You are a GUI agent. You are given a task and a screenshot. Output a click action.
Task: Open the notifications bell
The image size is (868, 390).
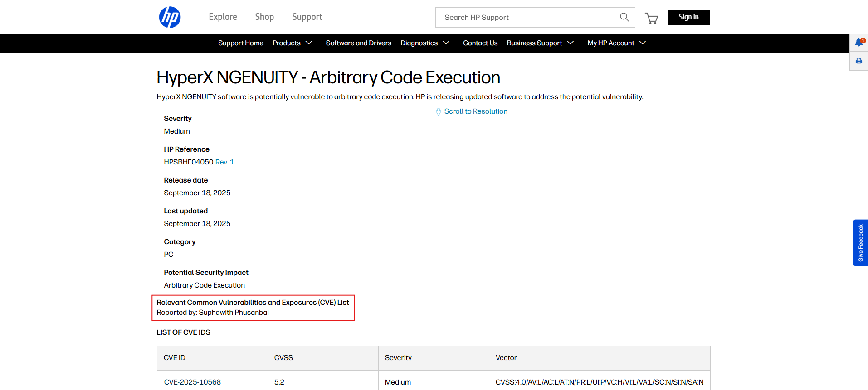coord(859,43)
